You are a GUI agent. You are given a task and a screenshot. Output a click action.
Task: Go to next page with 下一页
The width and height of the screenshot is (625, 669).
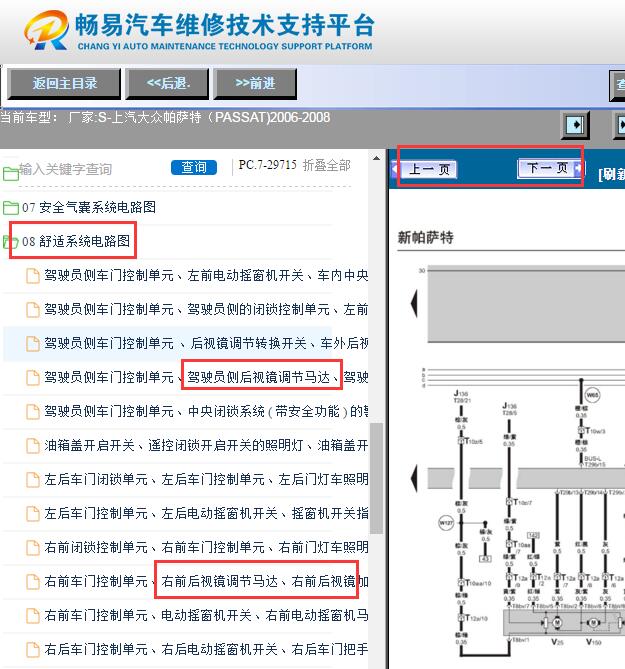coord(549,168)
